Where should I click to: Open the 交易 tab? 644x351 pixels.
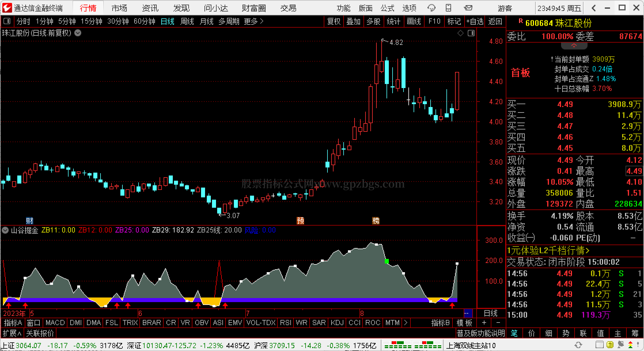(x=288, y=8)
